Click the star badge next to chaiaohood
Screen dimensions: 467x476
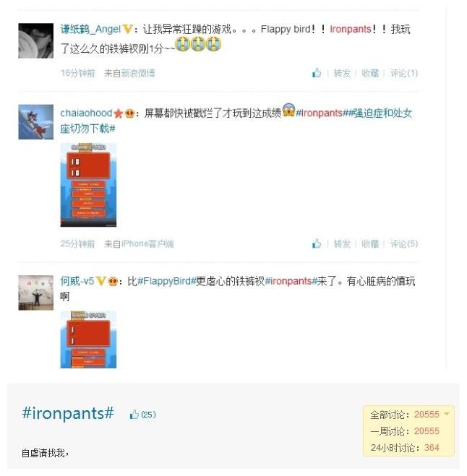coord(118,113)
